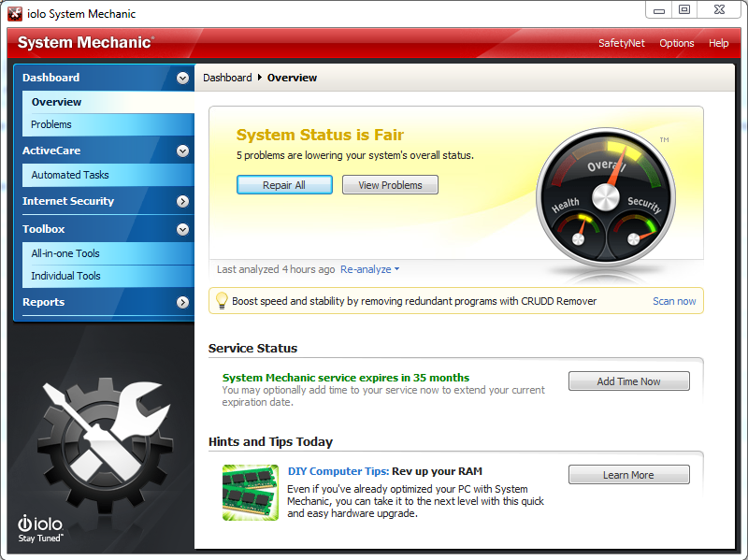Open the Help menu
The width and height of the screenshot is (748, 560).
tap(718, 43)
